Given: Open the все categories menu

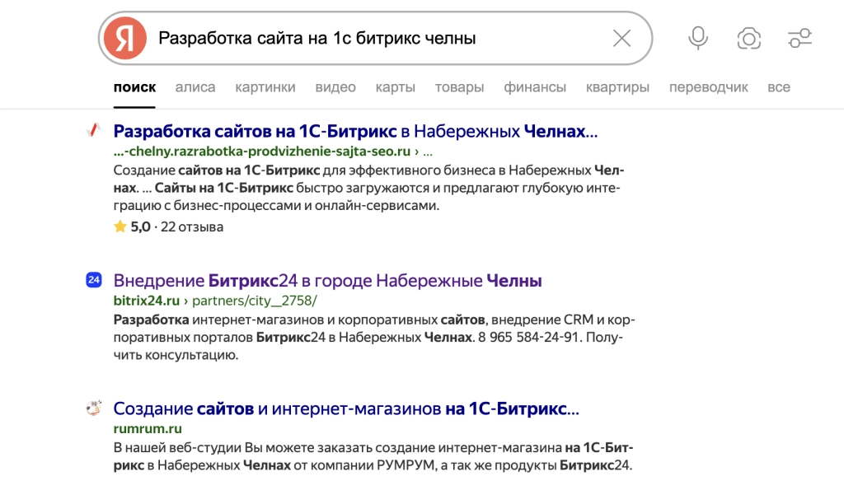Looking at the screenshot, I should pyautogui.click(x=779, y=86).
